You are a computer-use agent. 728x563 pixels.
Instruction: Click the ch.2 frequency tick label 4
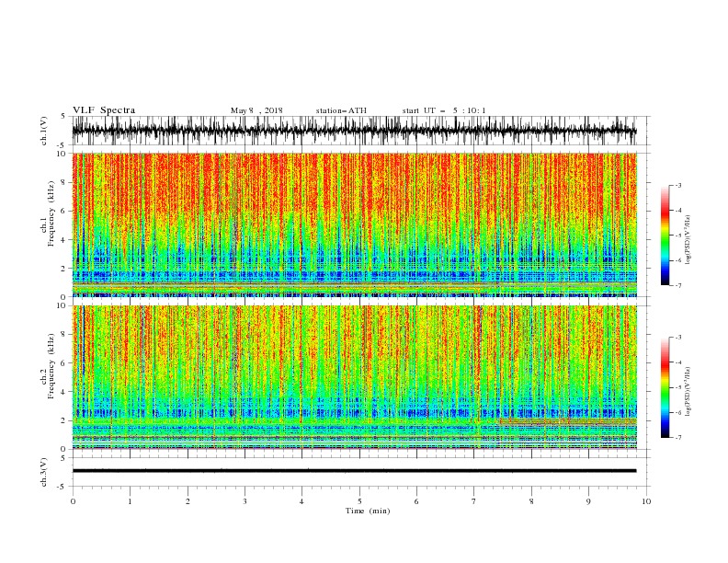tap(63, 392)
